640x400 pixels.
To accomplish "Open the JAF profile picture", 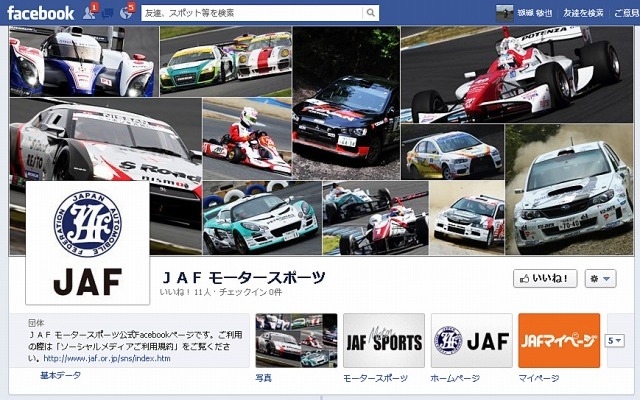I will (87, 243).
